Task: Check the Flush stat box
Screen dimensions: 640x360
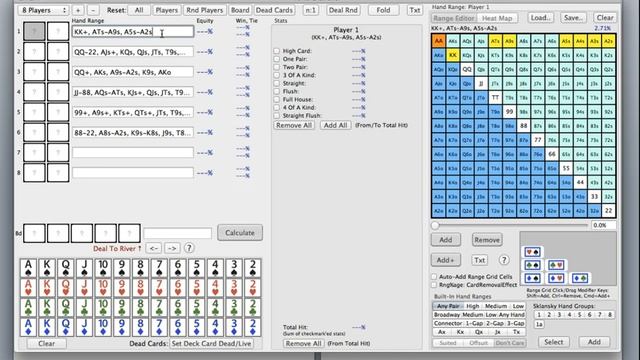Action: click(x=277, y=91)
